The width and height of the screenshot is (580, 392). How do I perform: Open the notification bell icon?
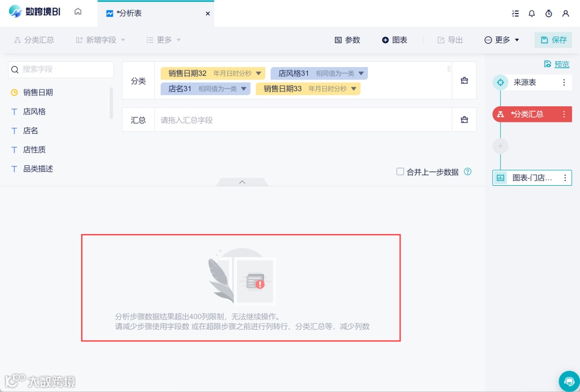pyautogui.click(x=532, y=13)
